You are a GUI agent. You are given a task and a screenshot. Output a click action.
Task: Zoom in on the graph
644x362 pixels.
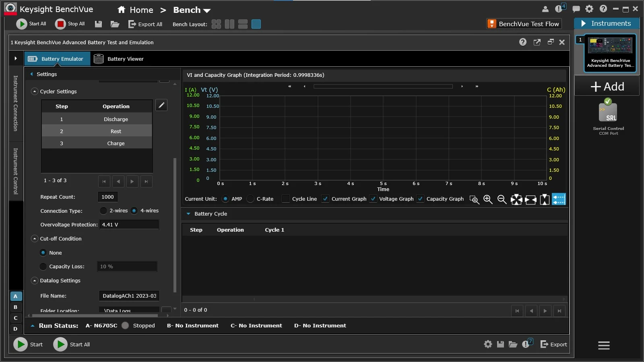point(488,199)
